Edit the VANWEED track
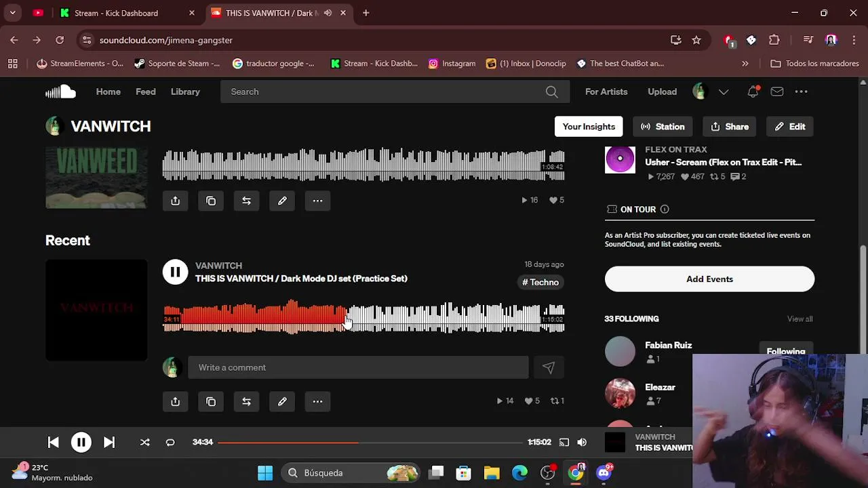The height and width of the screenshot is (488, 868). click(x=282, y=201)
